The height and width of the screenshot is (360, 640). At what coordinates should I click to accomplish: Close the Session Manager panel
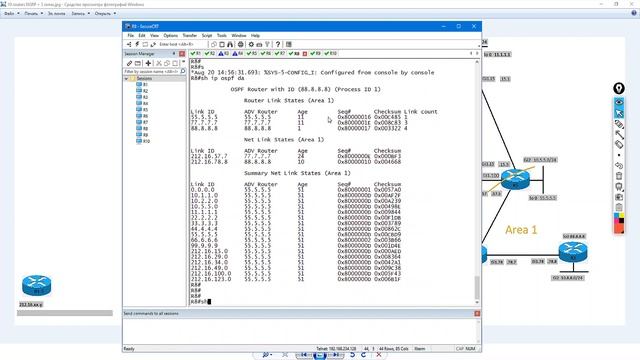(182, 53)
